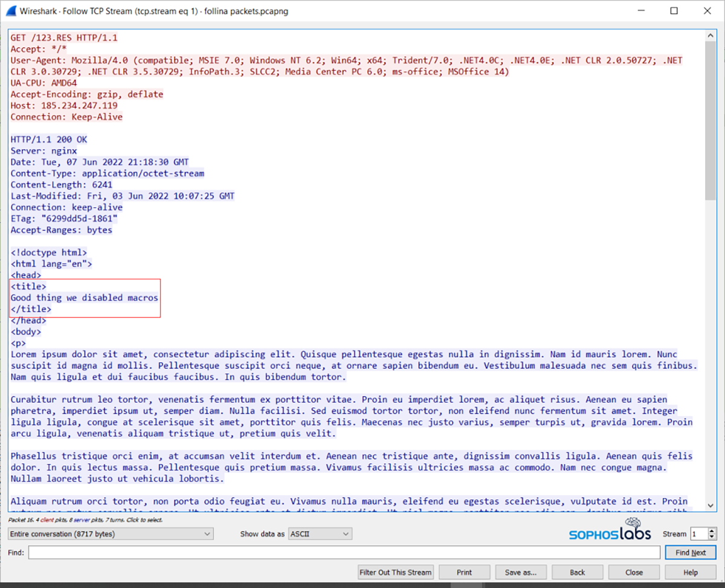
Task: Click the 'Server: nginx' line
Action: point(43,151)
